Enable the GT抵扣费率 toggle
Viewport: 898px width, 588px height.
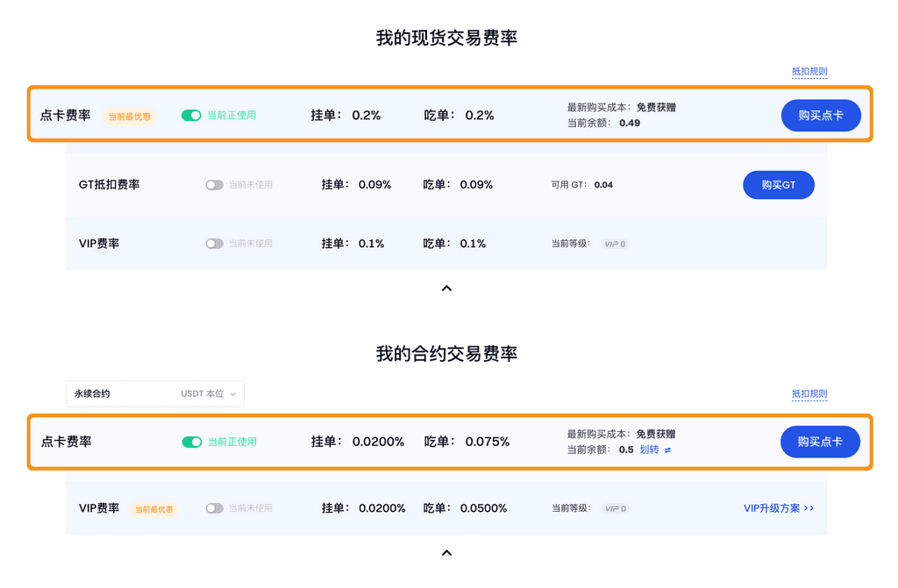click(214, 185)
